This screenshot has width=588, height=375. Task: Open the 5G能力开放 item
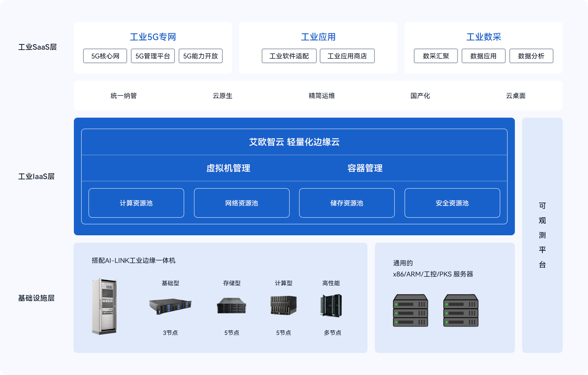pos(201,56)
